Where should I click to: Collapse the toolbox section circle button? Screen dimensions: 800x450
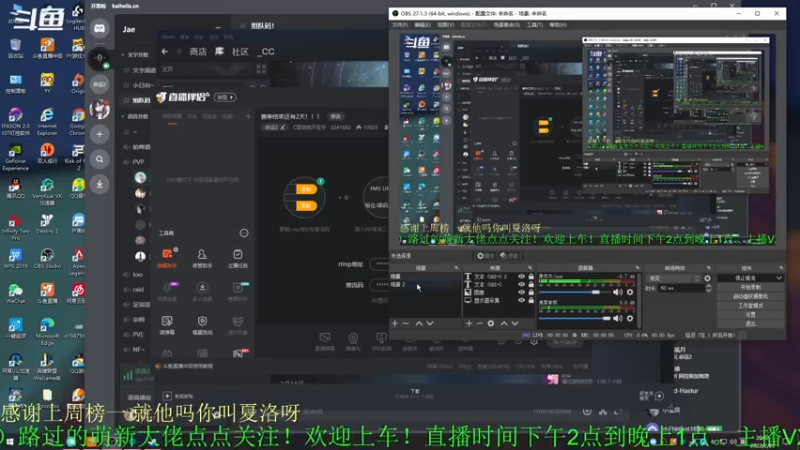[x=244, y=233]
